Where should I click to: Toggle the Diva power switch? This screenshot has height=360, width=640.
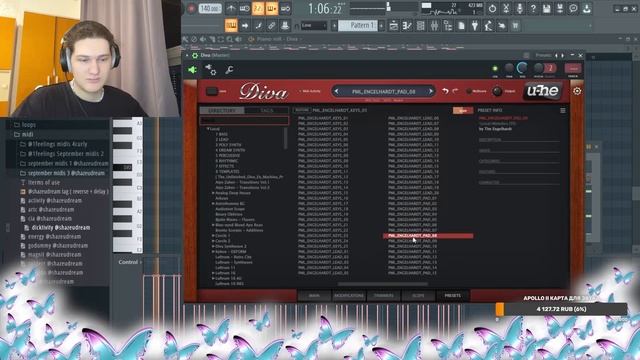pos(211,91)
